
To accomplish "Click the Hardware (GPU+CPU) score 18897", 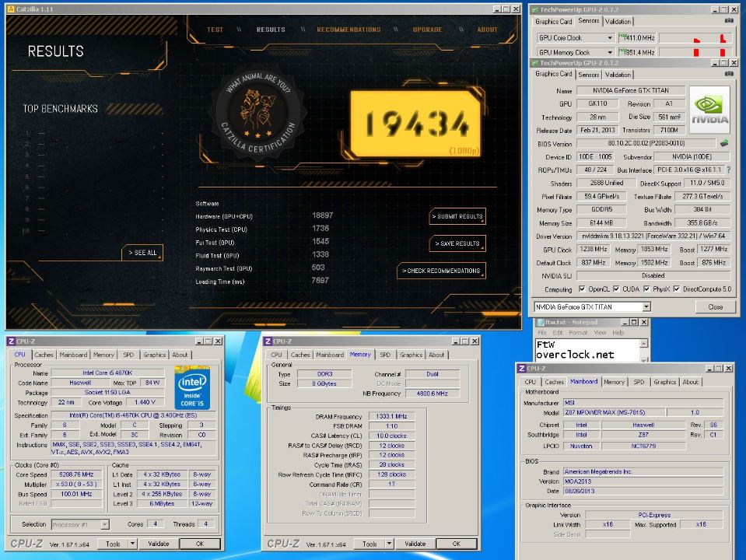I will pyautogui.click(x=322, y=215).
